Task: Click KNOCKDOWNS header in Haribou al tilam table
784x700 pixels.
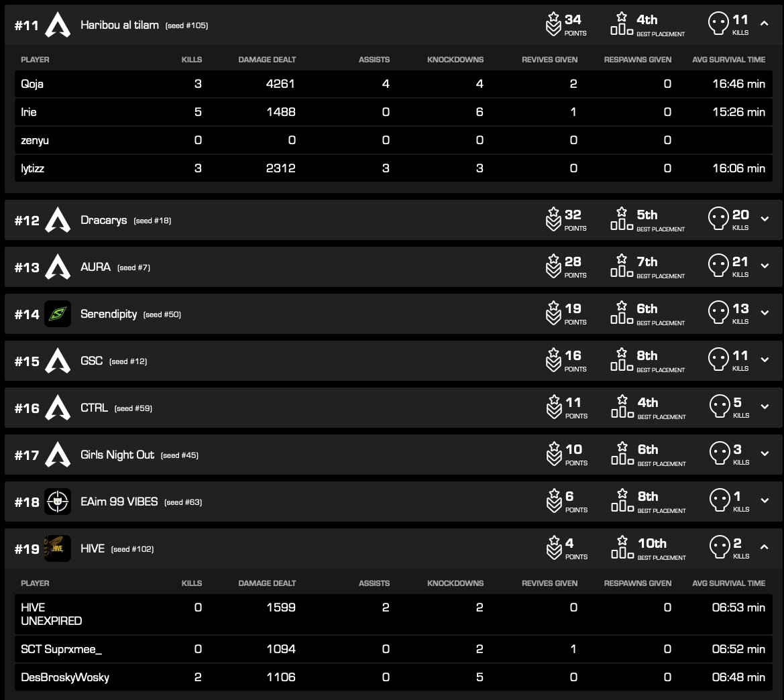Action: (x=455, y=60)
